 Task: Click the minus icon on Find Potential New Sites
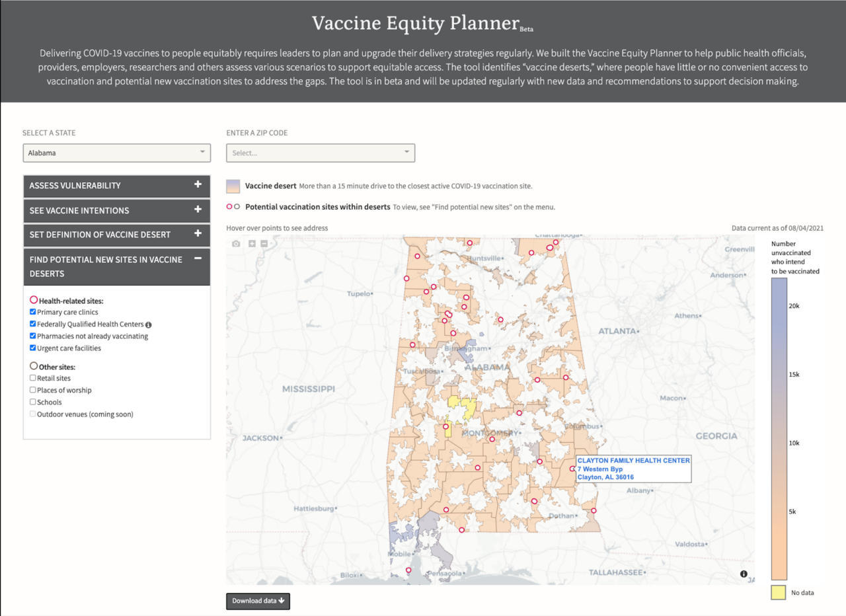198,259
